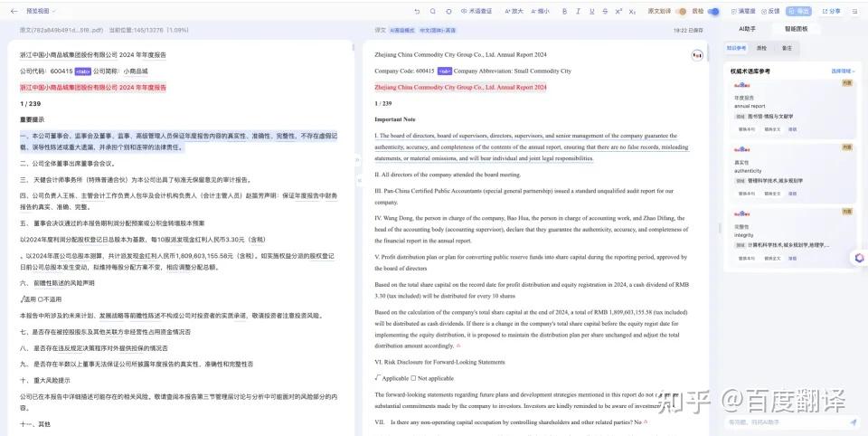868x436 pixels.
Task: Click 详情 link on authenticity card
Action: 792,194
